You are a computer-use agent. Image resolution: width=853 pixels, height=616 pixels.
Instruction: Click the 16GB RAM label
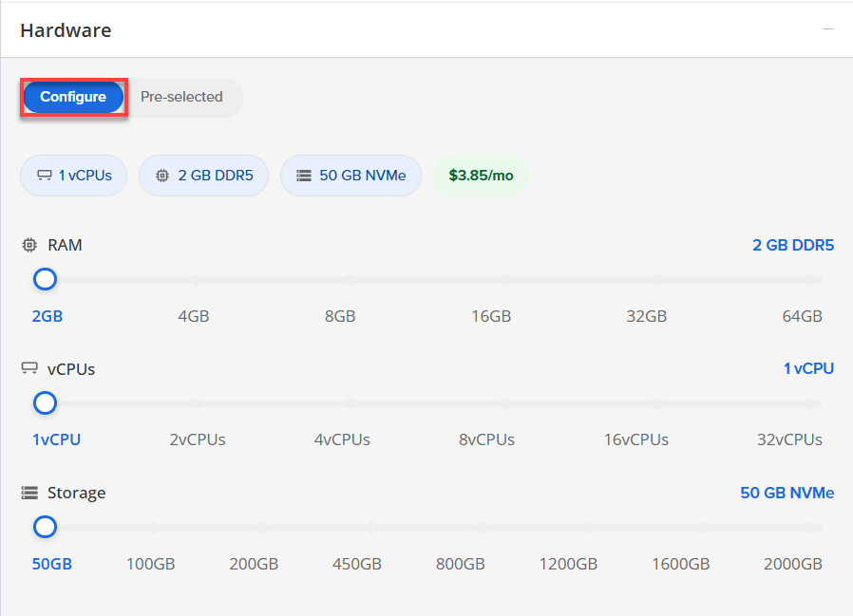pos(491,316)
